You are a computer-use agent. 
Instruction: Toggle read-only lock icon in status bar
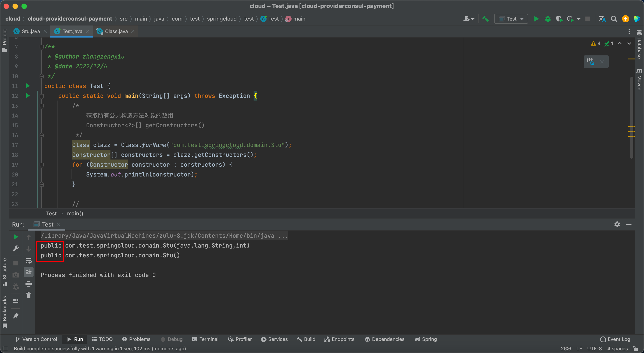coord(635,348)
